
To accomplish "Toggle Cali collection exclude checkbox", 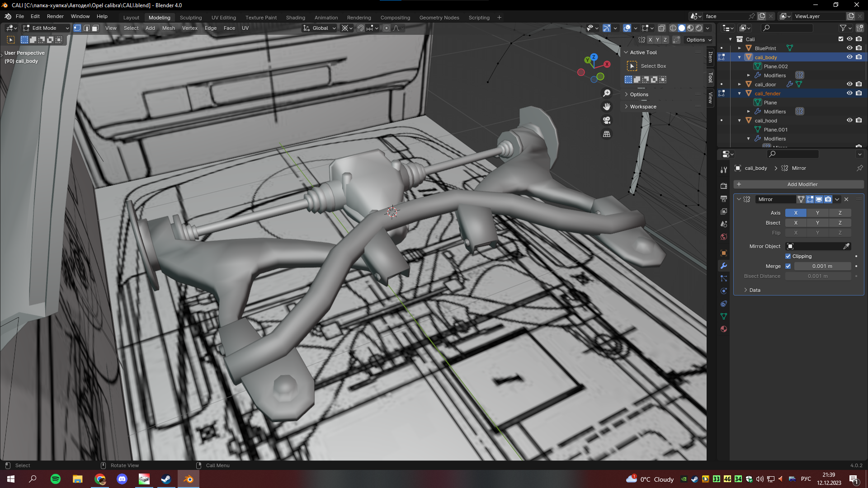I will point(841,39).
